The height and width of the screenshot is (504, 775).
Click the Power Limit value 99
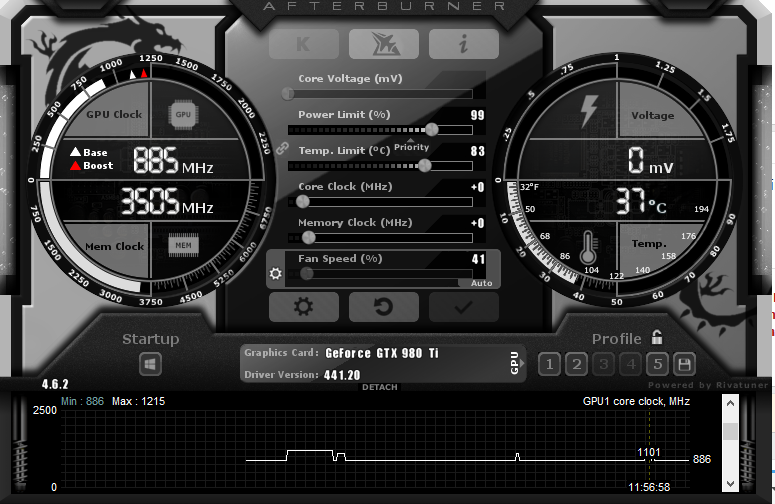click(477, 115)
